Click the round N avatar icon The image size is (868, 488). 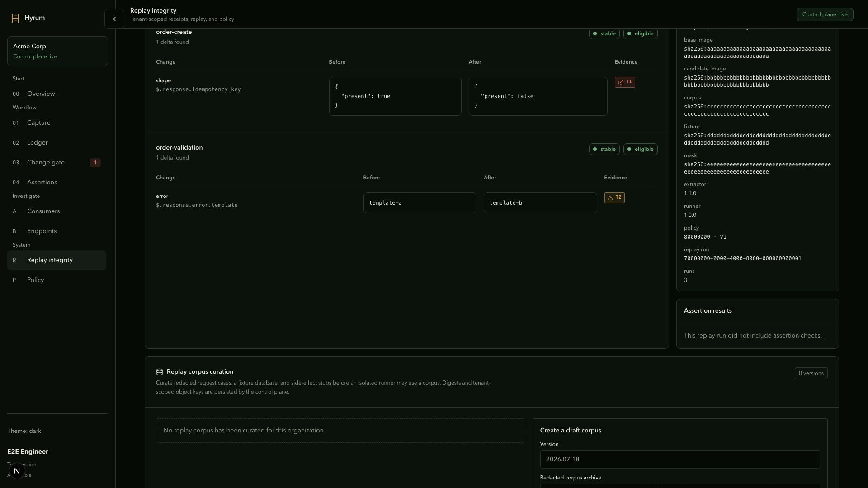click(x=17, y=471)
